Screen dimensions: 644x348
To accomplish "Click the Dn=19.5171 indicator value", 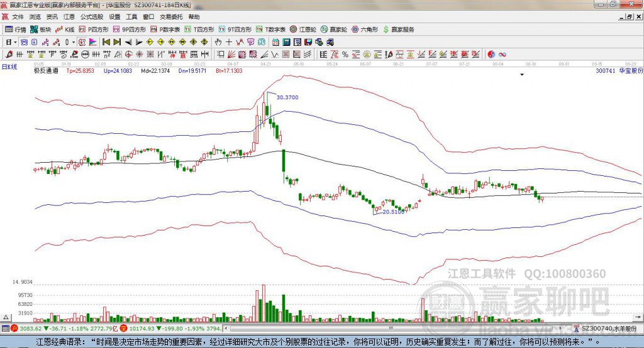I will pyautogui.click(x=192, y=70).
